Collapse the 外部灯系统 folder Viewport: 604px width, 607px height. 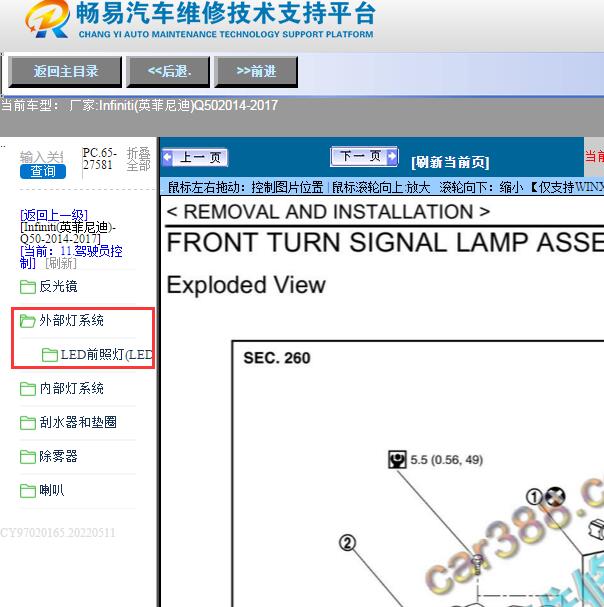[71, 321]
